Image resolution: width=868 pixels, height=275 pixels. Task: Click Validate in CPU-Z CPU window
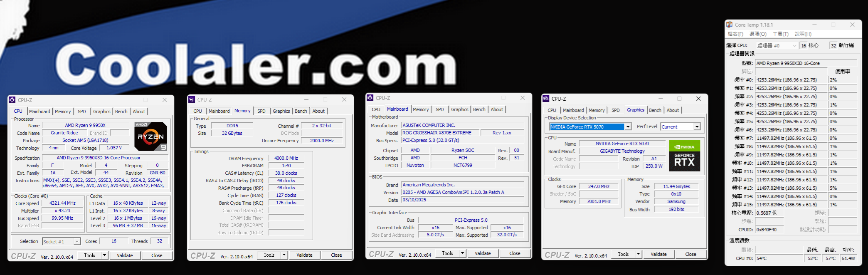point(125,255)
